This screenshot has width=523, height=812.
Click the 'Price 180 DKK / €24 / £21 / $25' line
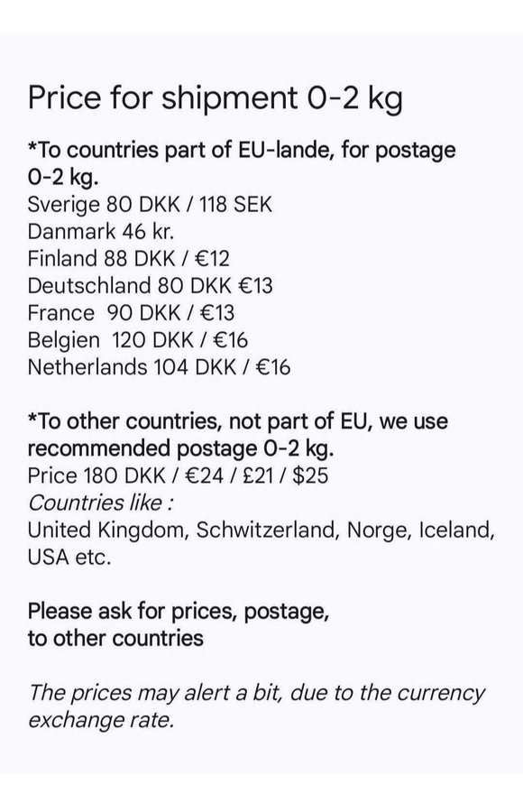(178, 475)
